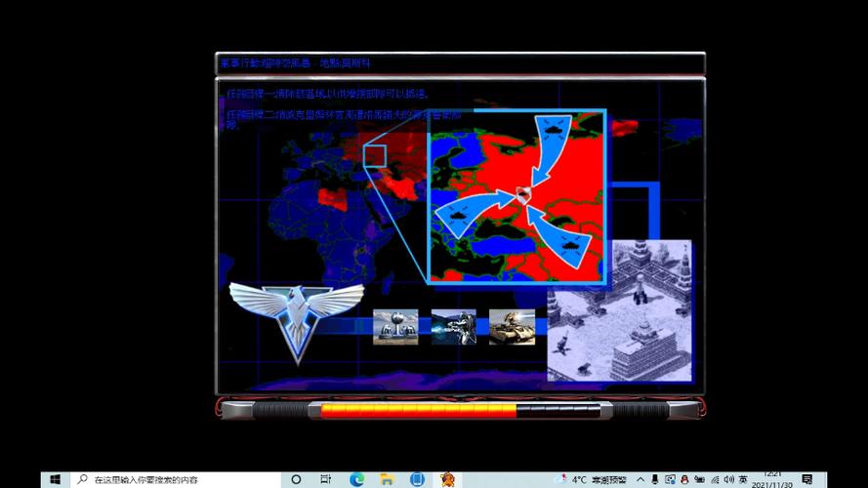Click the orange loading progress bar
Image resolution: width=868 pixels, height=488 pixels.
click(x=420, y=410)
